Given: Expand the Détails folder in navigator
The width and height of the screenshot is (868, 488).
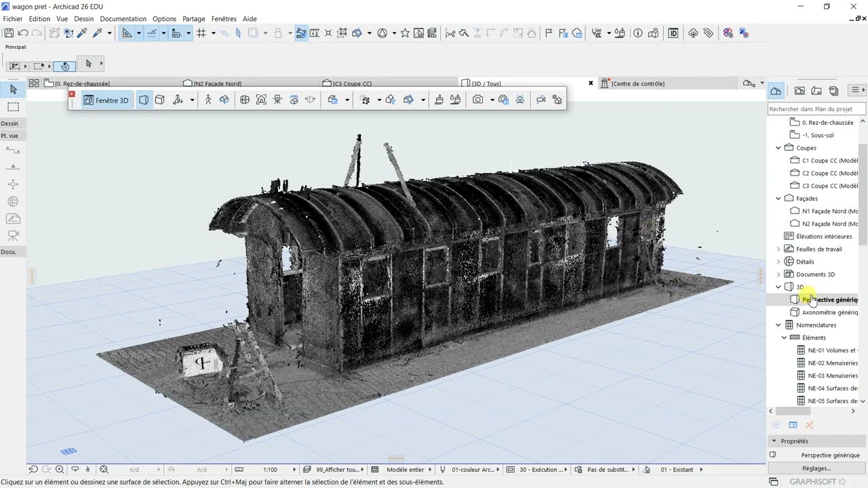Looking at the screenshot, I should click(778, 262).
